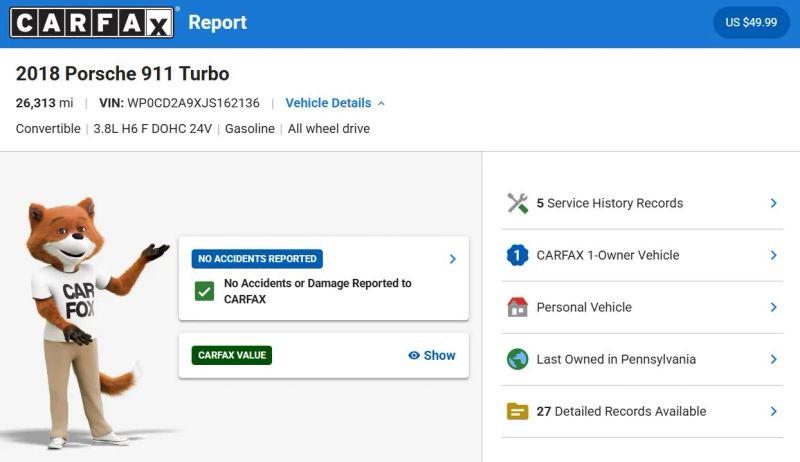Image resolution: width=800 pixels, height=462 pixels.
Task: Click No Accidents or Damage Reported text
Action: pos(317,291)
